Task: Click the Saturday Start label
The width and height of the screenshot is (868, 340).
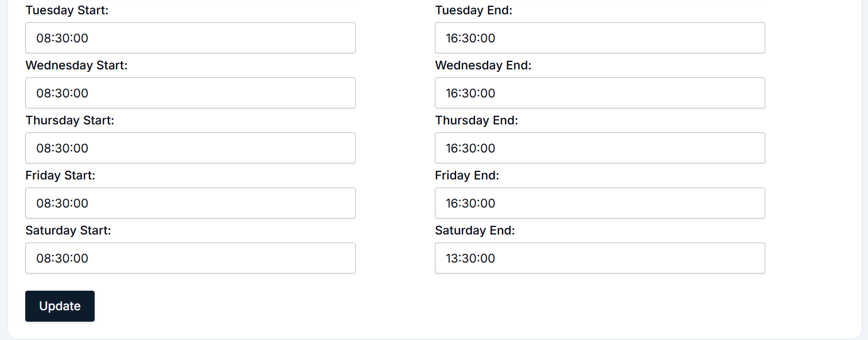Action: (68, 230)
